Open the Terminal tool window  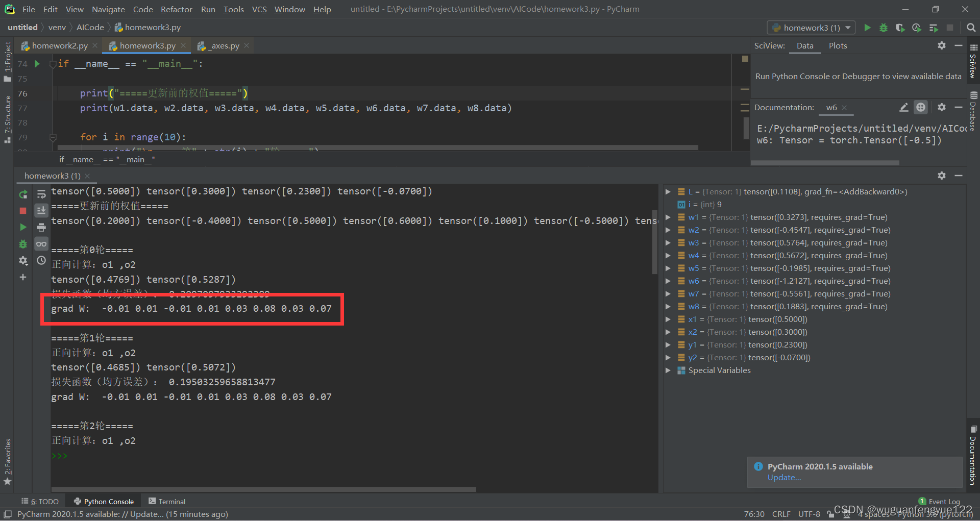coord(167,502)
